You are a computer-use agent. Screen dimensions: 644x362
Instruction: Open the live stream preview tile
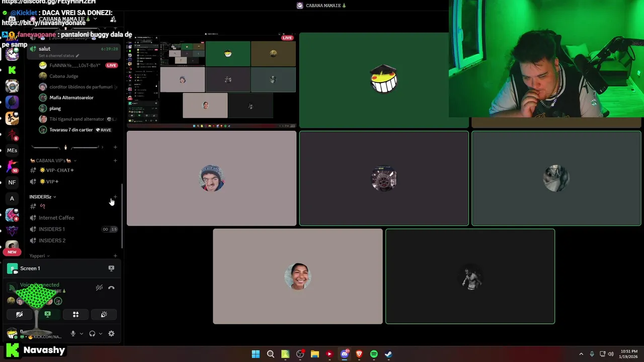click(x=211, y=80)
